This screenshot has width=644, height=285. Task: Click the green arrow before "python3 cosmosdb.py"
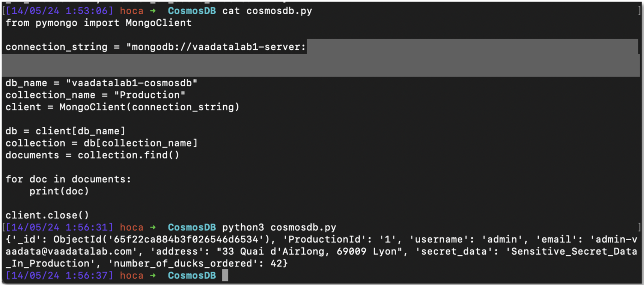click(x=153, y=227)
